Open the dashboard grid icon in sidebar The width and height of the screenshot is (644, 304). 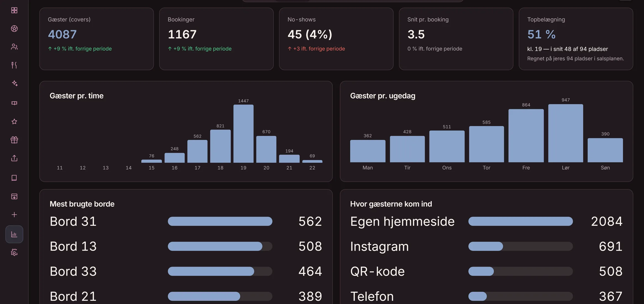[x=14, y=10]
